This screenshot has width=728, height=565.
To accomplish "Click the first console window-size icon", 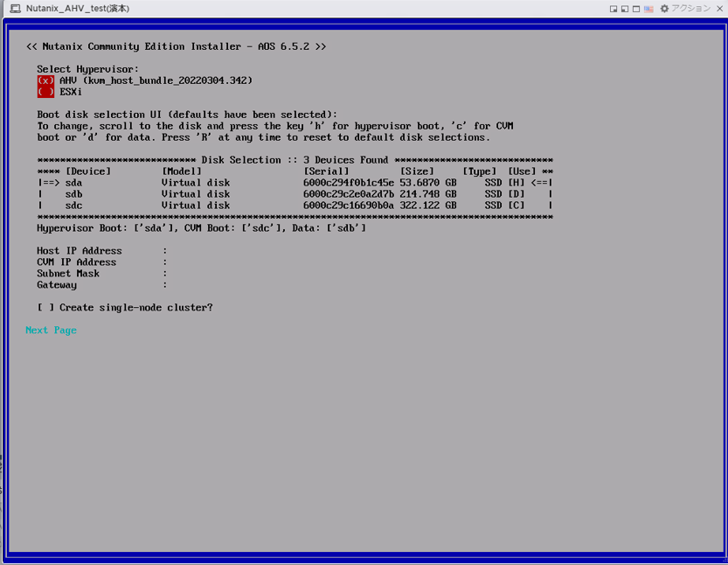I will coord(614,9).
